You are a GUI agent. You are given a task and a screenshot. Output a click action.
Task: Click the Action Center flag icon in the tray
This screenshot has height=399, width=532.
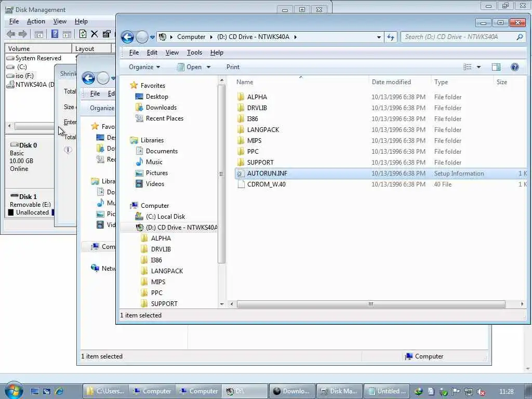(456, 392)
